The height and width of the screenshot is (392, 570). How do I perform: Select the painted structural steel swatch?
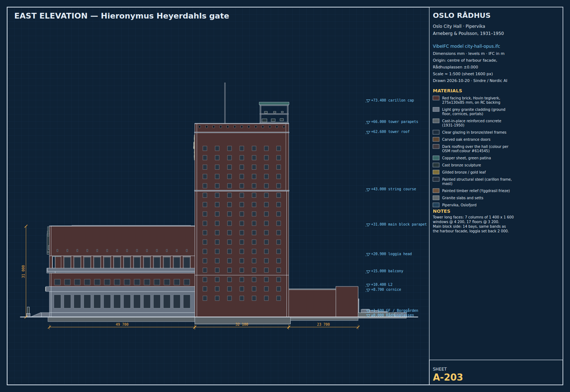click(436, 180)
